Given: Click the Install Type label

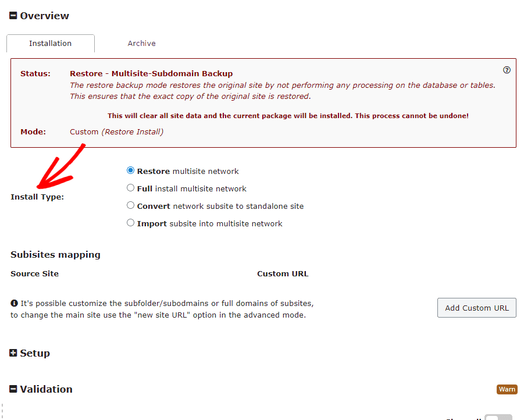Looking at the screenshot, I should [37, 197].
